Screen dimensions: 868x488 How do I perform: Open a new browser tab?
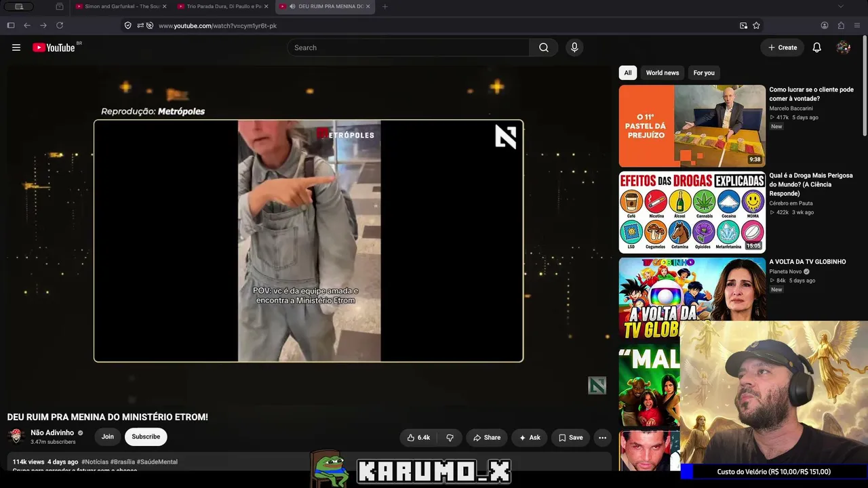[x=385, y=7]
